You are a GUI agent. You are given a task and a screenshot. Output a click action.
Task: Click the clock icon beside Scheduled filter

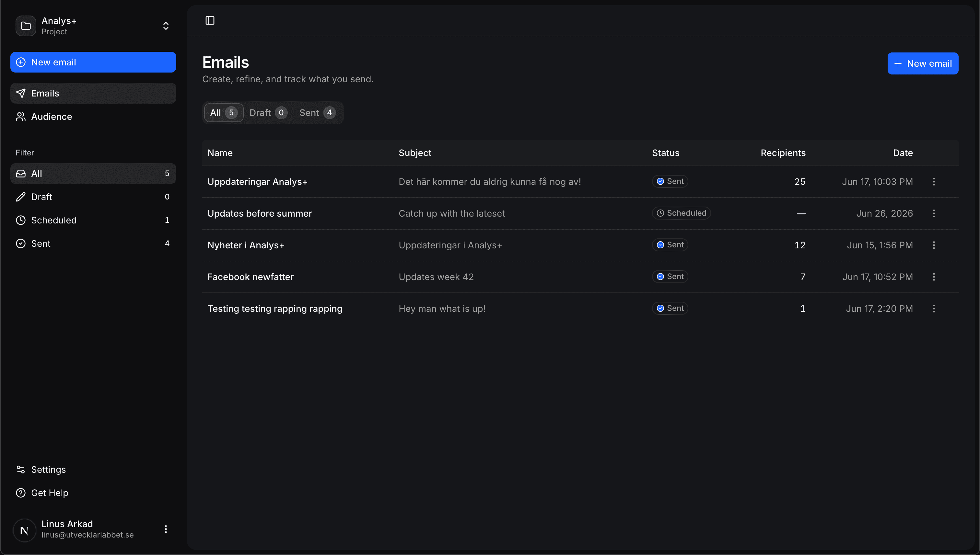(x=21, y=220)
